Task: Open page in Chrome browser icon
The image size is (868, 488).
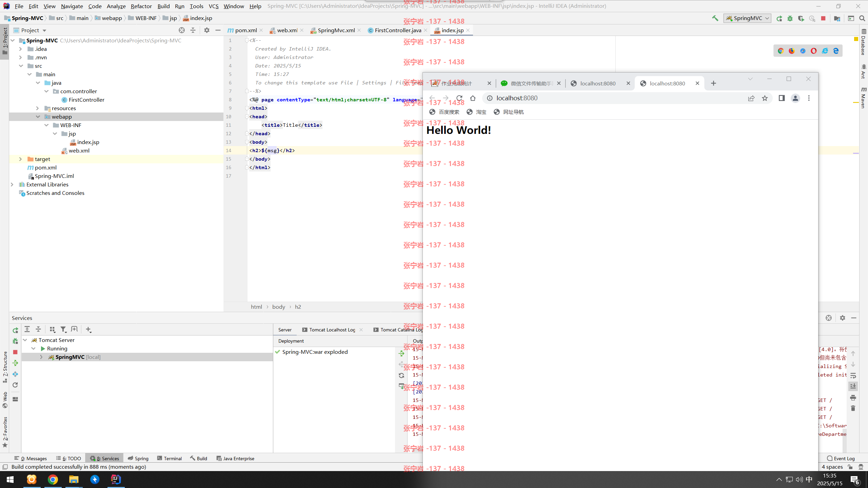Action: tap(781, 51)
